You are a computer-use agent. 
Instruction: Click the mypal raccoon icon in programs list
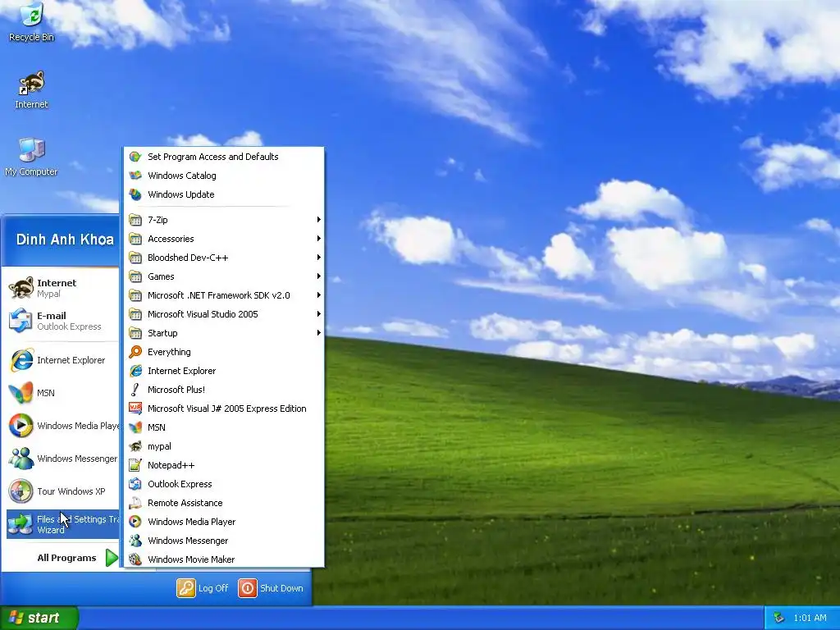(x=135, y=445)
